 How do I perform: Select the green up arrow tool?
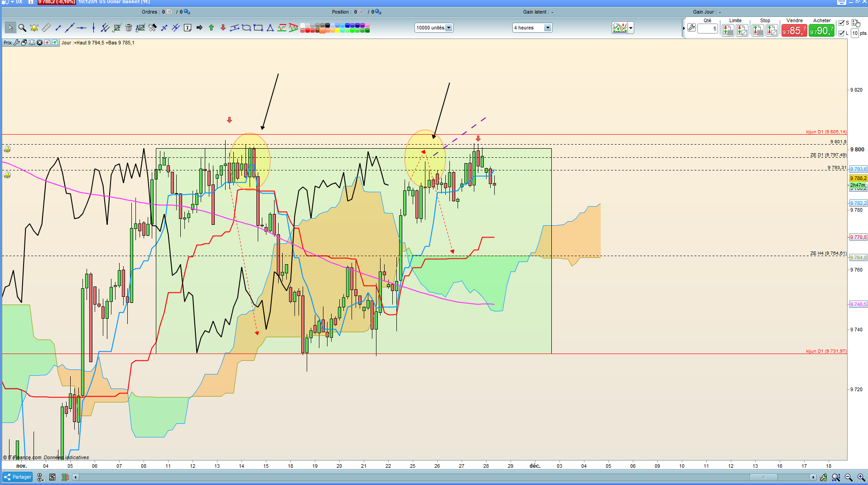(x=211, y=28)
